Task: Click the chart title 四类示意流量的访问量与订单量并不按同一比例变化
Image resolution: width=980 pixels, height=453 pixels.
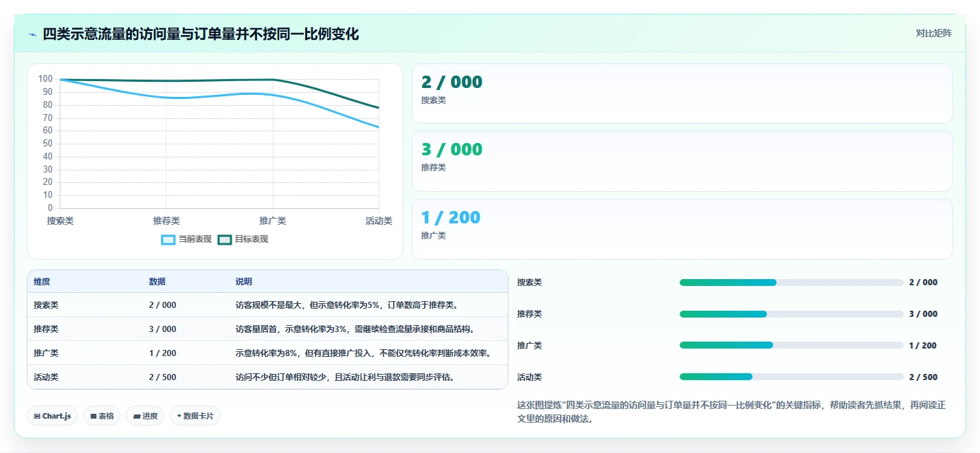Action: coord(201,34)
